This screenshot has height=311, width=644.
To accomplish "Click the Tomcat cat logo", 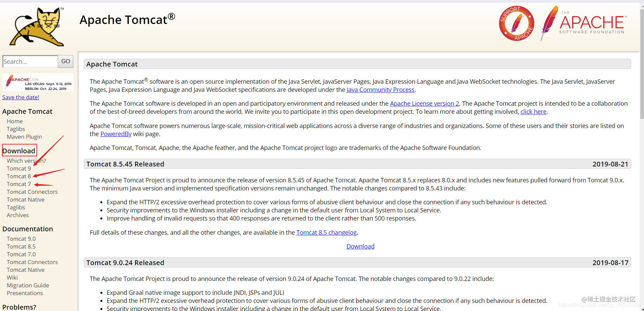I will (x=37, y=27).
